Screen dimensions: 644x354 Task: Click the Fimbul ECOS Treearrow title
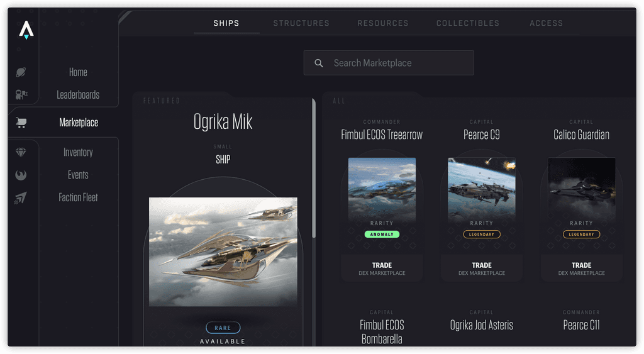click(382, 135)
